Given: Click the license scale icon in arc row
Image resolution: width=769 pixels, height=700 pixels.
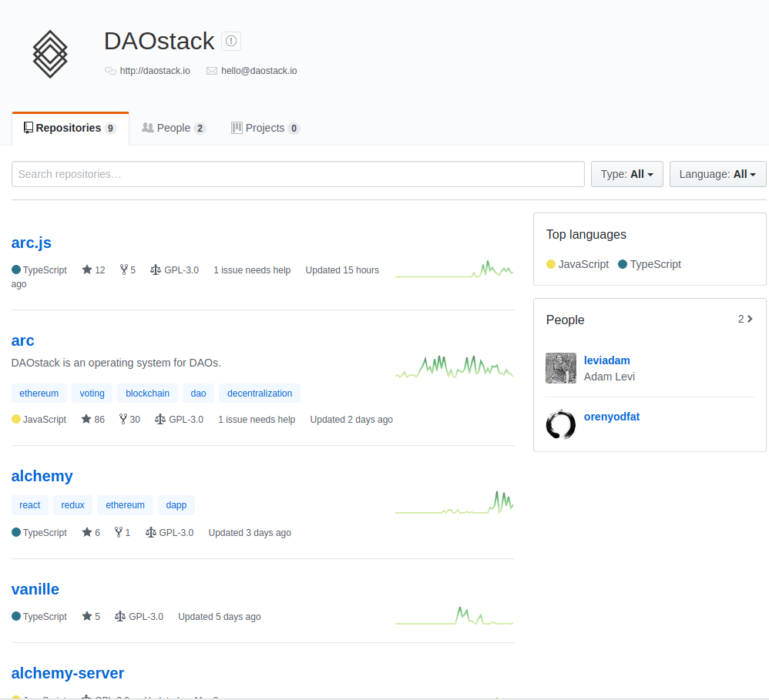Looking at the screenshot, I should (160, 419).
